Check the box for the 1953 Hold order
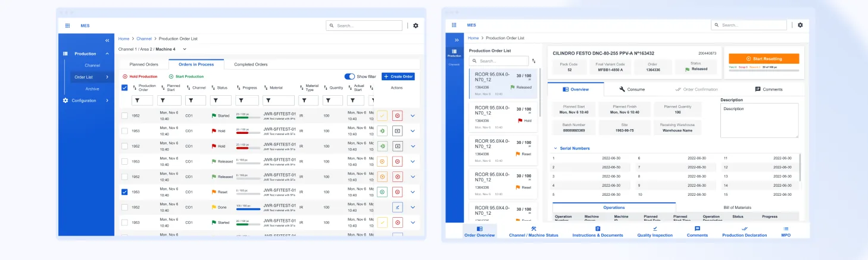This screenshot has height=260, width=868. 124,131
